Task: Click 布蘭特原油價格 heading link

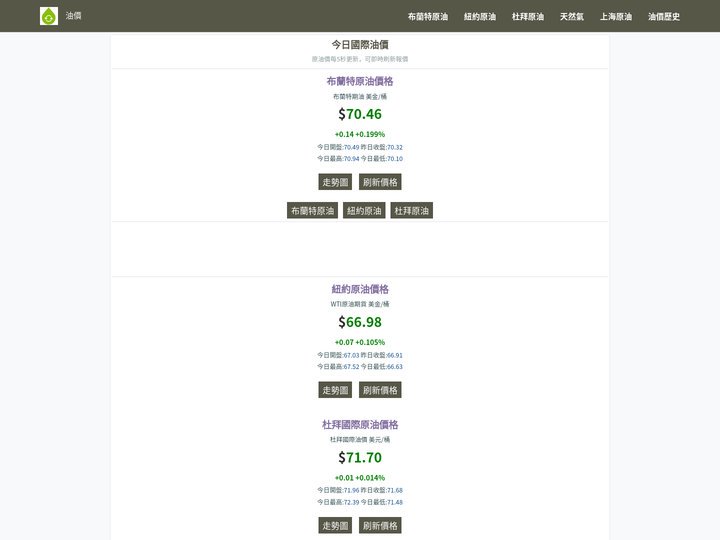Action: pyautogui.click(x=360, y=81)
